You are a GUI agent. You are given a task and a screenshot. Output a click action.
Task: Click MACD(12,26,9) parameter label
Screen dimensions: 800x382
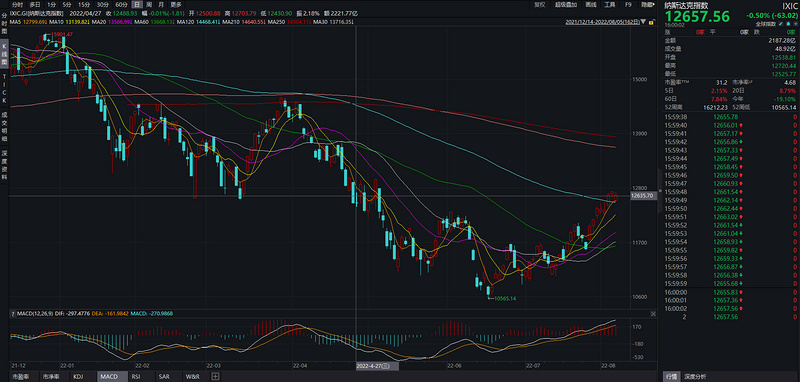point(35,313)
